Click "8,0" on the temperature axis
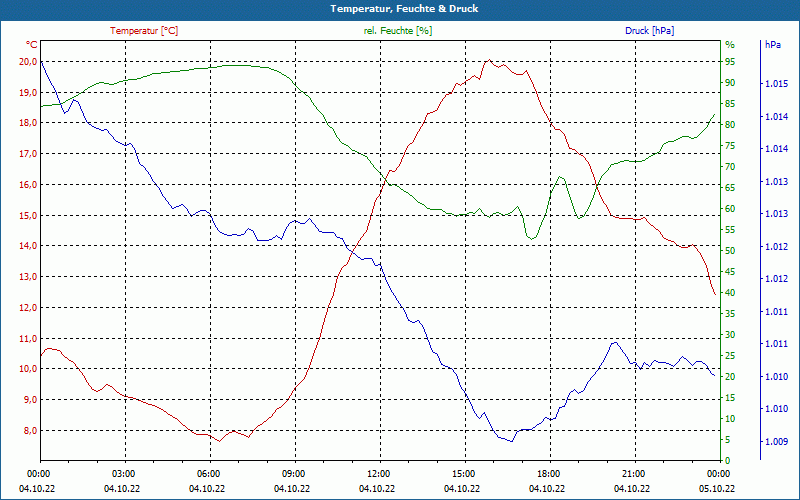This screenshot has height=500, width=800. tap(30, 431)
